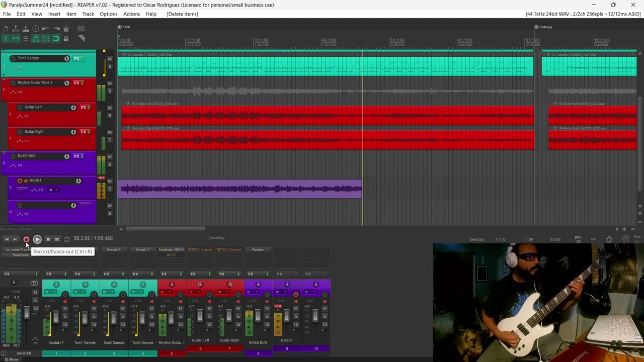The height and width of the screenshot is (362, 644).
Task: Toggle the metronome icon
Action: coord(66,29)
